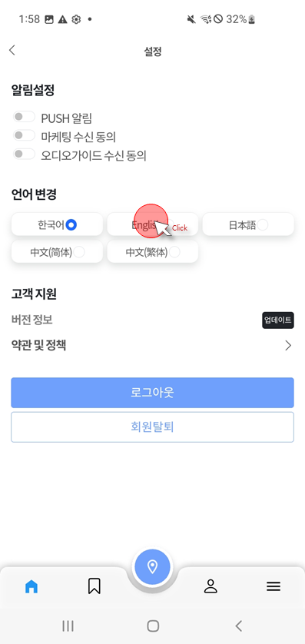This screenshot has height=644, width=305.
Task: Tap the 로그아웃 button
Action: pyautogui.click(x=152, y=393)
